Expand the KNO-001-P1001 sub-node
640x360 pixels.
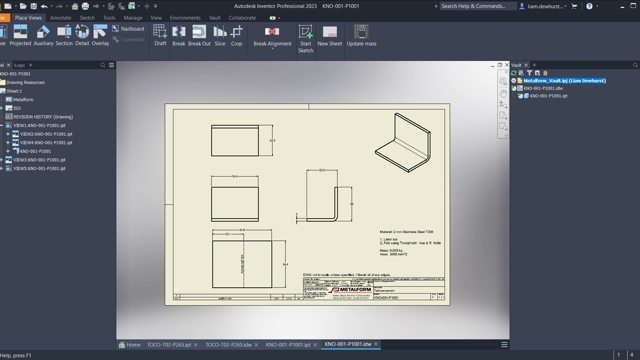[8, 151]
